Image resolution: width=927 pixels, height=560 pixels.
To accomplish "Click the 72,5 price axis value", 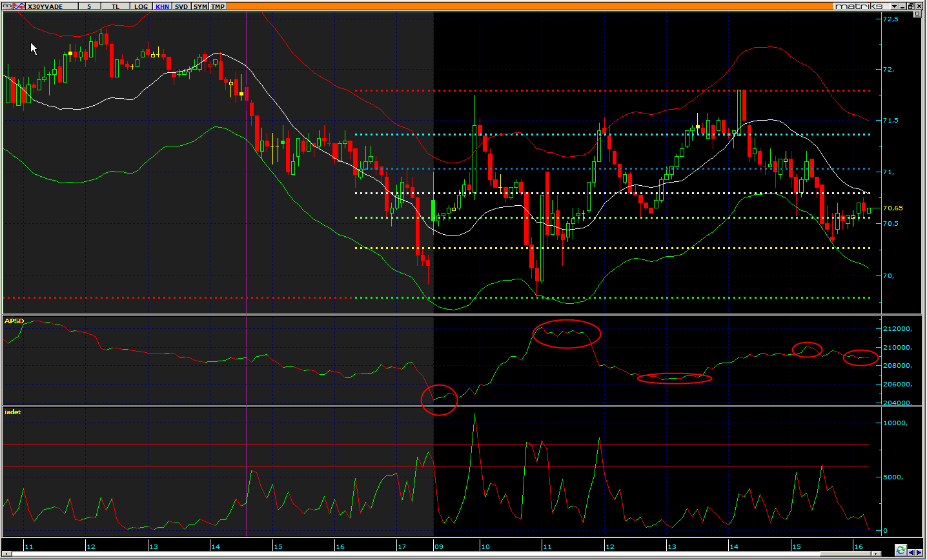I will (890, 19).
